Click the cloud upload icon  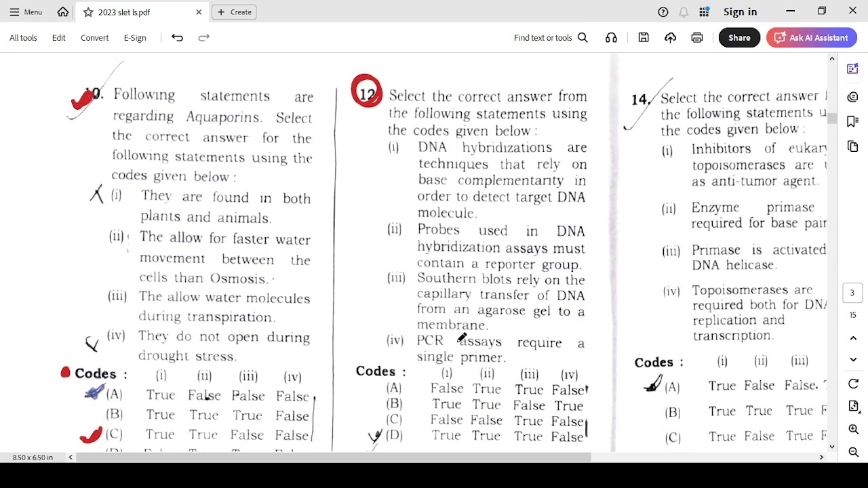tap(670, 38)
